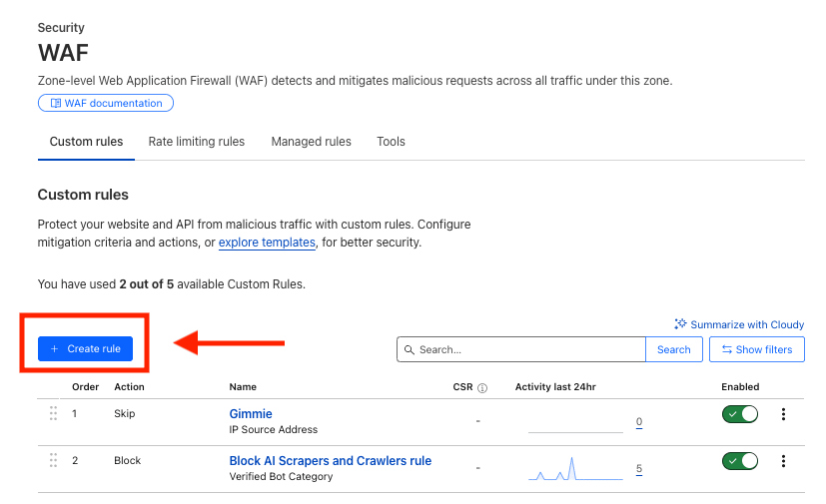Click drag handle icon of Gimmie rule

click(53, 413)
